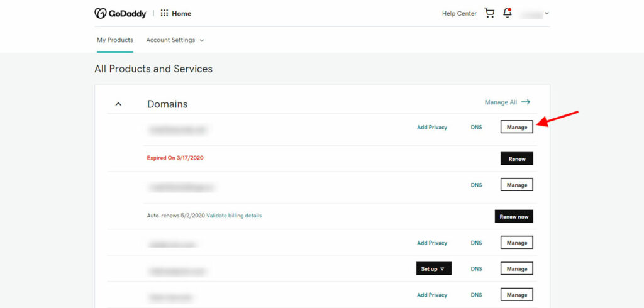Click the Manage All arrow icon
Screen dimensions: 644x308
(526, 102)
